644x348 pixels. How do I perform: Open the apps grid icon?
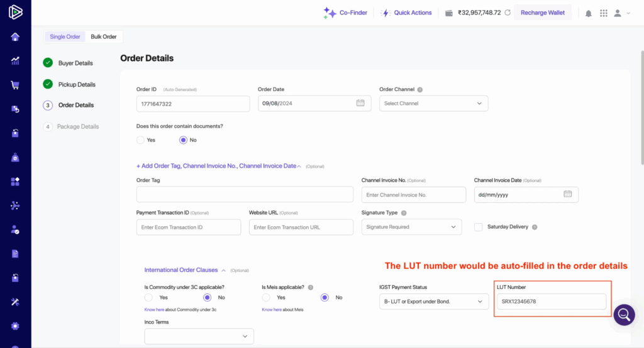tap(604, 13)
